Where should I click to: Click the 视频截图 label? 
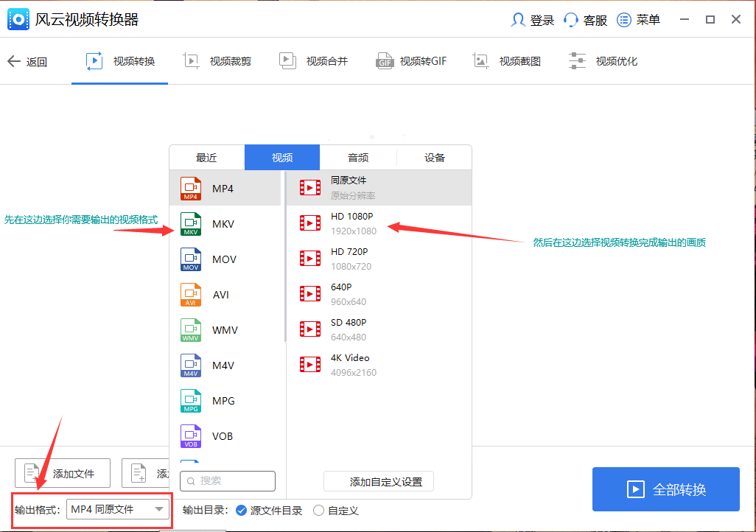[519, 61]
